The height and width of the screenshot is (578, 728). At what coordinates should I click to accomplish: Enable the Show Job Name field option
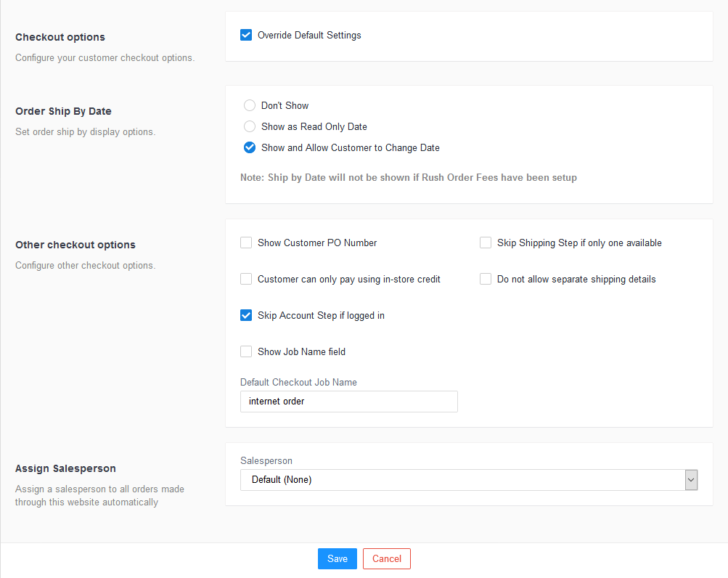click(246, 351)
